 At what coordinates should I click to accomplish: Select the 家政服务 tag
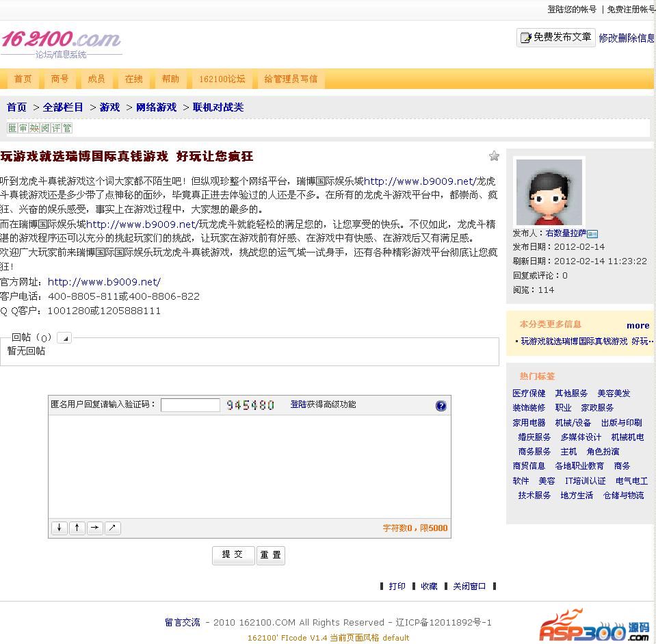pyautogui.click(x=597, y=408)
